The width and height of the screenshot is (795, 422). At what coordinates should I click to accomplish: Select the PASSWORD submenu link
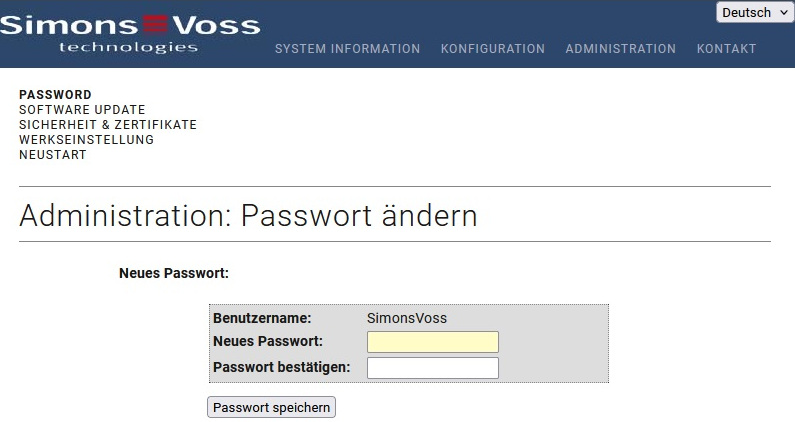(55, 95)
